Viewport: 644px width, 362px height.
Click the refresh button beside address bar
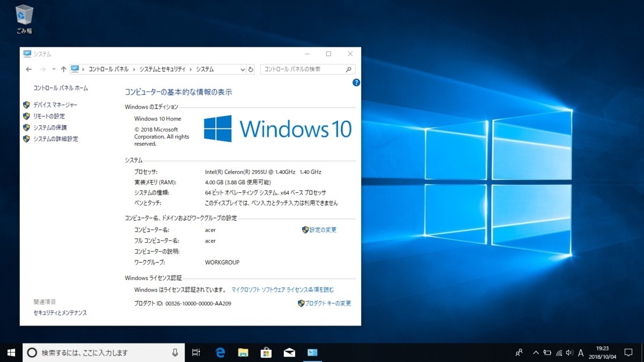[x=251, y=69]
